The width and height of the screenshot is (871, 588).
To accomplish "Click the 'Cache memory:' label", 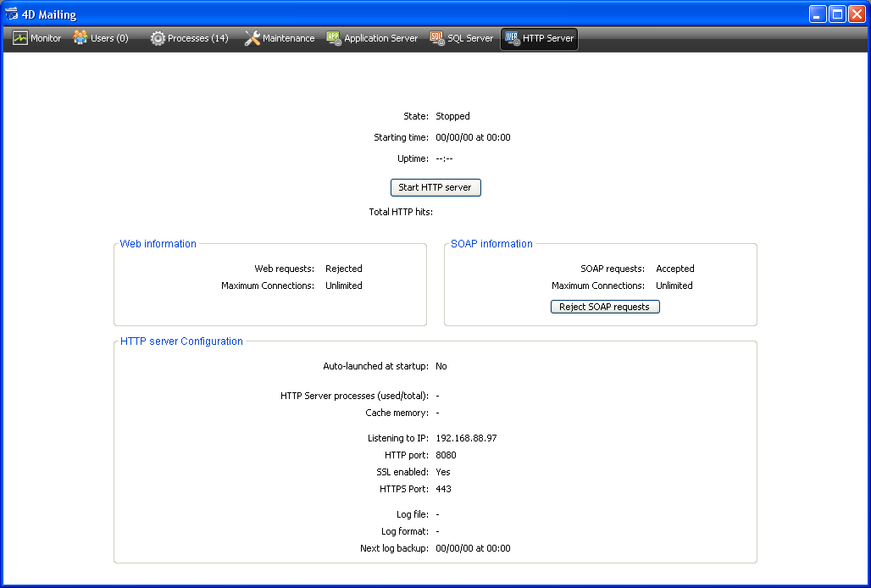I will [x=397, y=413].
